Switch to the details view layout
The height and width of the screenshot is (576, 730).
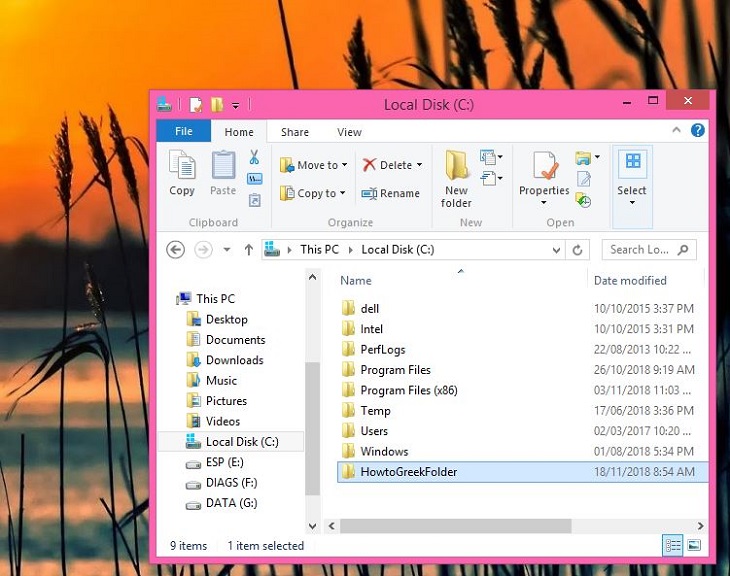coord(673,545)
